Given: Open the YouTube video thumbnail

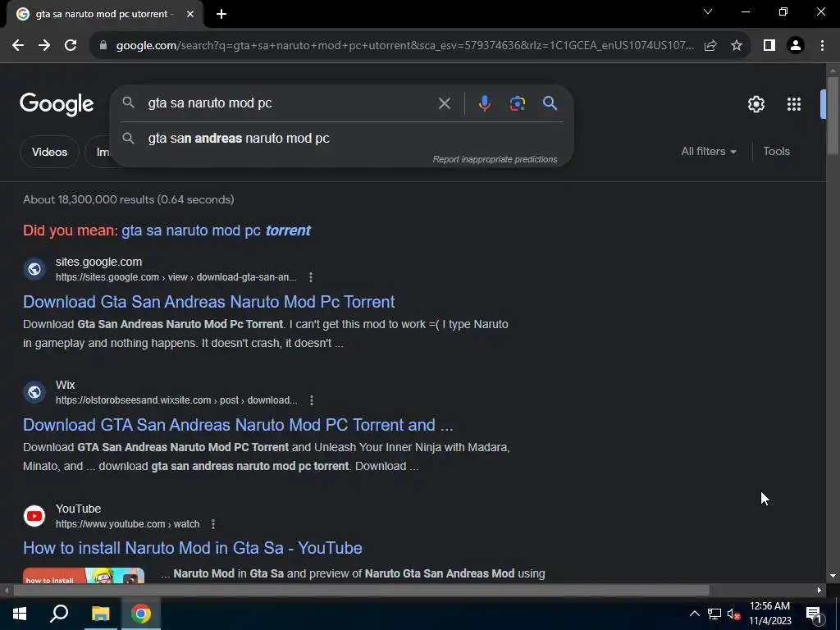Looking at the screenshot, I should pyautogui.click(x=84, y=575).
